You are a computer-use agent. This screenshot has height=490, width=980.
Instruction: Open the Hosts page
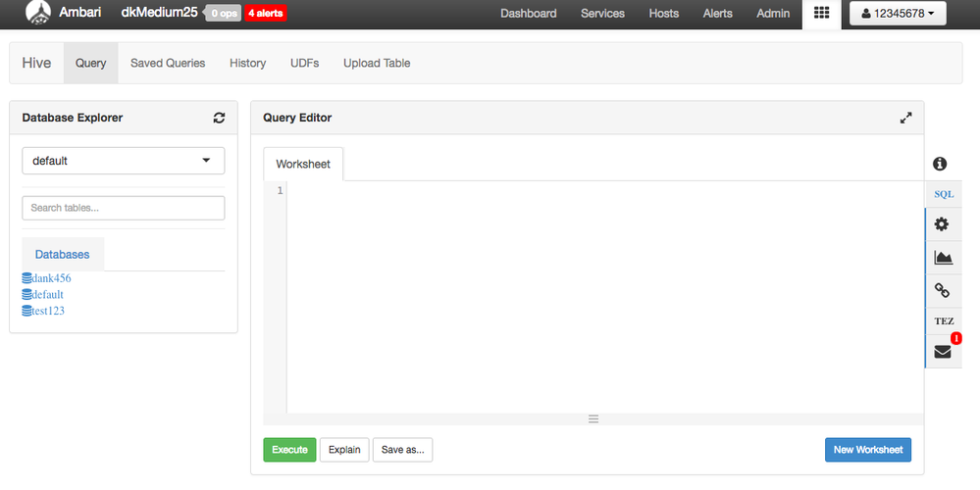[664, 13]
